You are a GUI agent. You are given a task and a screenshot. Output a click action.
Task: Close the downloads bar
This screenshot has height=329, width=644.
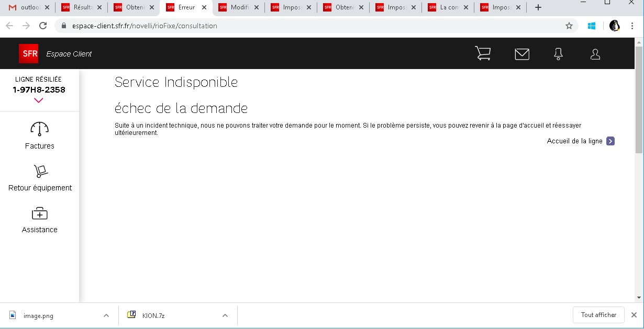pos(634,315)
